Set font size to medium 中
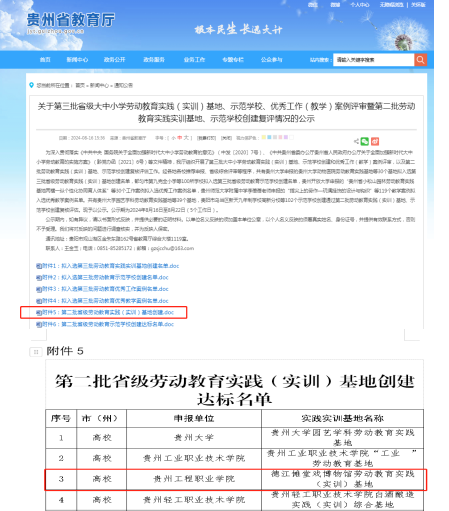Screen dimensions: 449x511 pos(180,138)
